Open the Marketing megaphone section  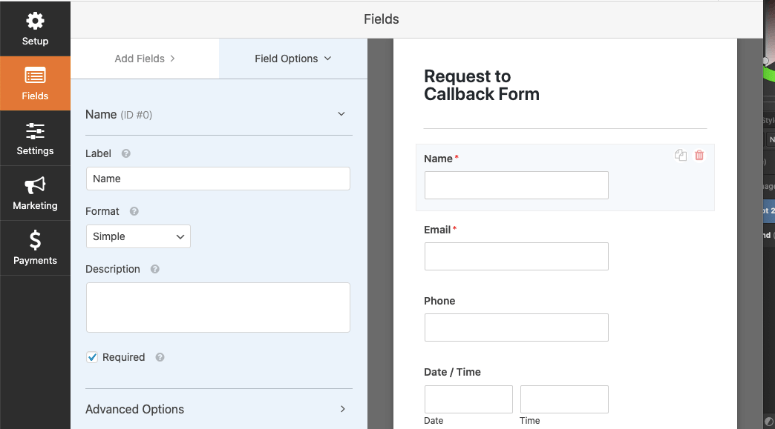click(x=35, y=193)
